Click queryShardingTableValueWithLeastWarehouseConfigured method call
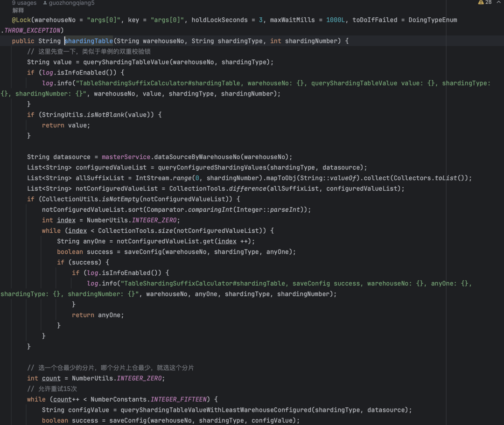 [216, 410]
